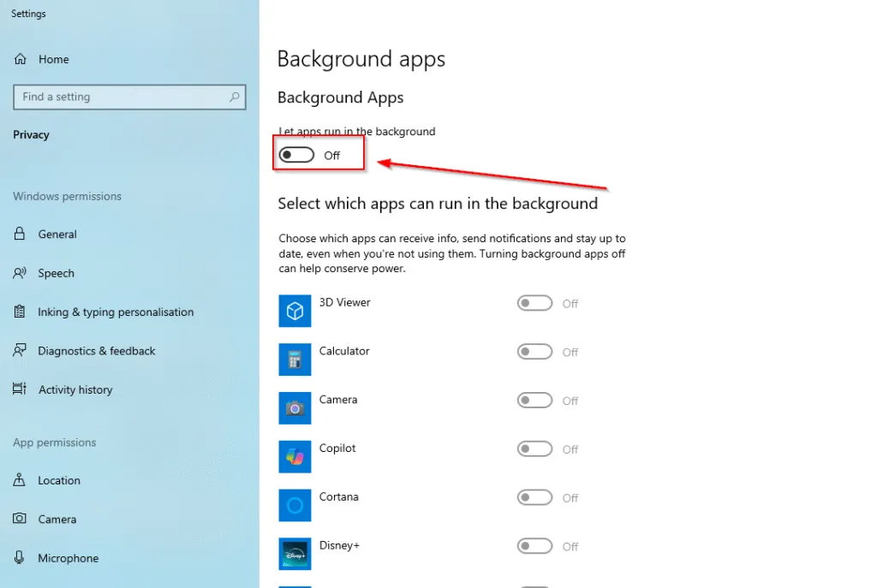Click the Camera app icon in list

point(295,408)
